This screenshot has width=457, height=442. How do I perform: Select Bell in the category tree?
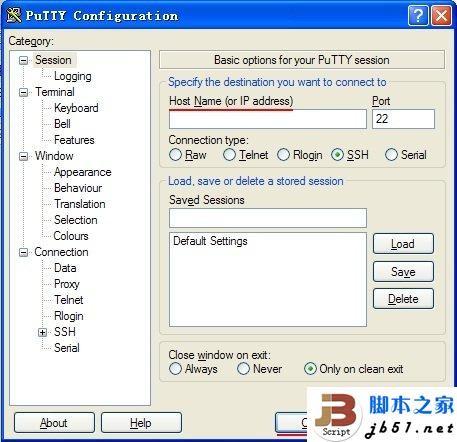click(62, 124)
